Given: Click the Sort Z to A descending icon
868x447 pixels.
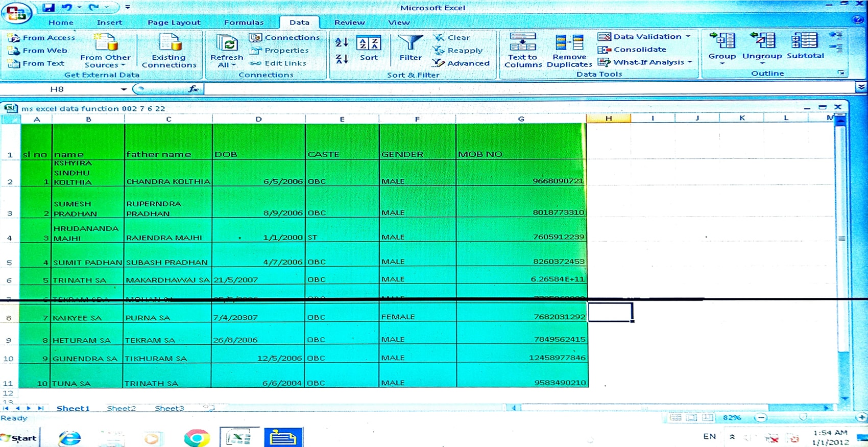Looking at the screenshot, I should tap(342, 59).
